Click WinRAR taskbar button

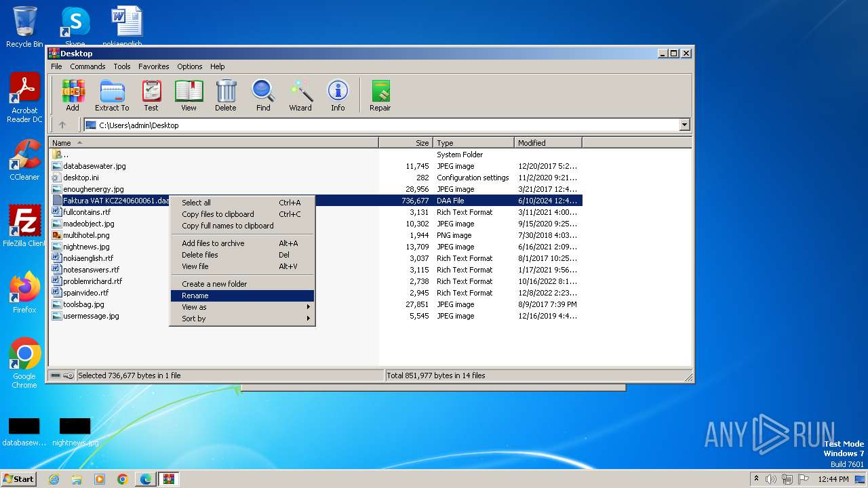169,479
